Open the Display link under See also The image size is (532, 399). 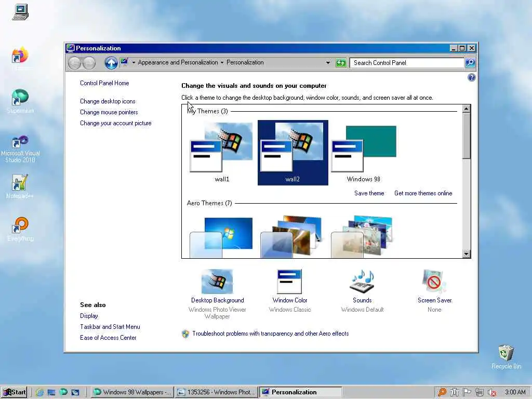click(x=89, y=316)
